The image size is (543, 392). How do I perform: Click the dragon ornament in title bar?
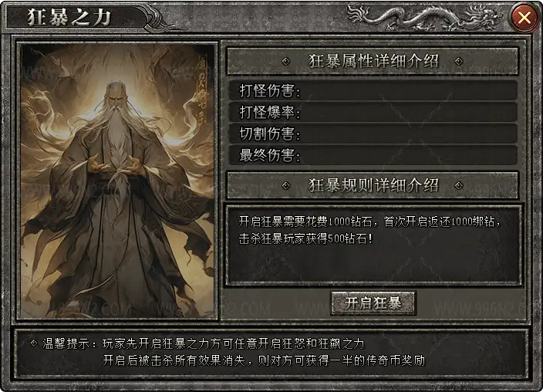pyautogui.click(x=425, y=17)
